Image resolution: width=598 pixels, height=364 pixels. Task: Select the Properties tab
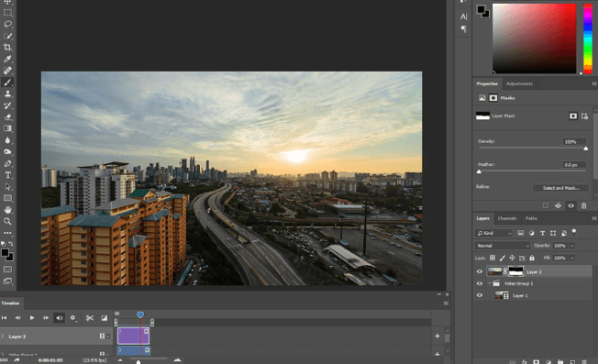[x=487, y=83]
